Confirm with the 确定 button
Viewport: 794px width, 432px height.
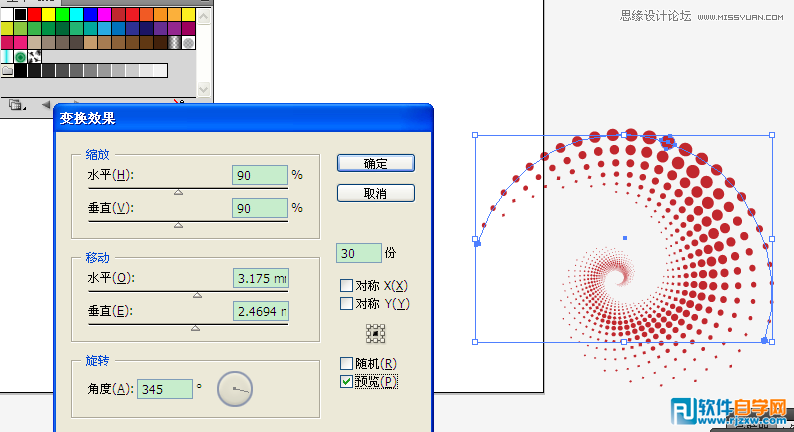click(376, 164)
